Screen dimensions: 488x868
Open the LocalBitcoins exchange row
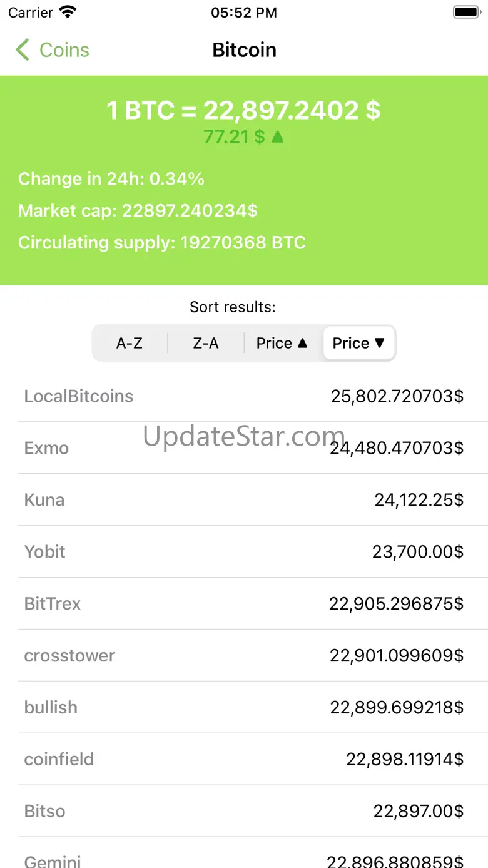point(244,396)
